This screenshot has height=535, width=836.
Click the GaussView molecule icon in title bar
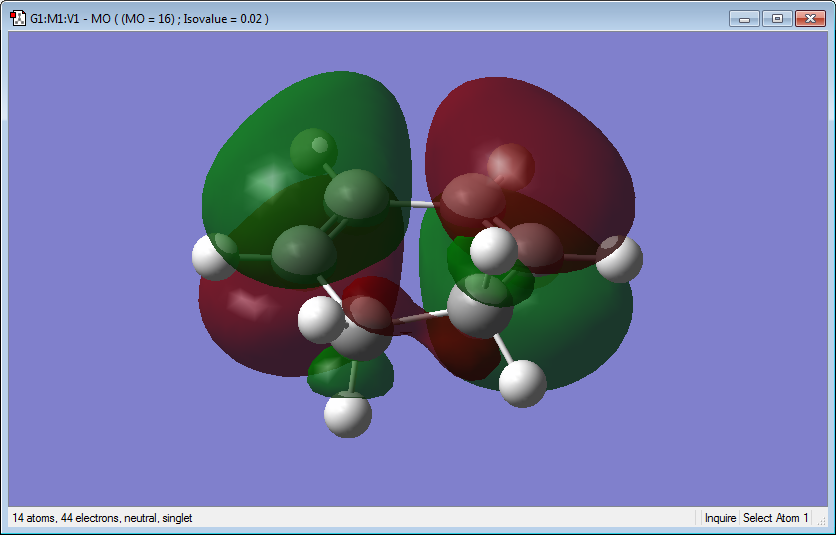click(x=18, y=18)
